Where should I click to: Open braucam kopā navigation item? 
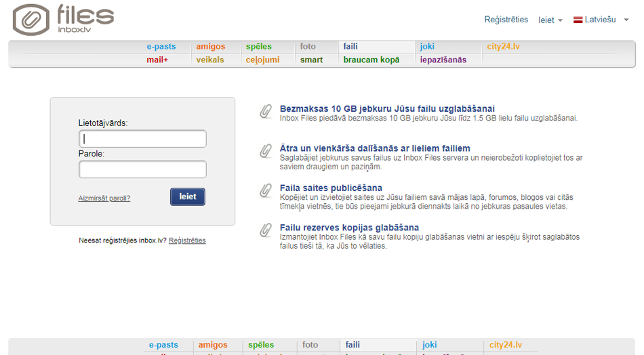pyautogui.click(x=371, y=60)
